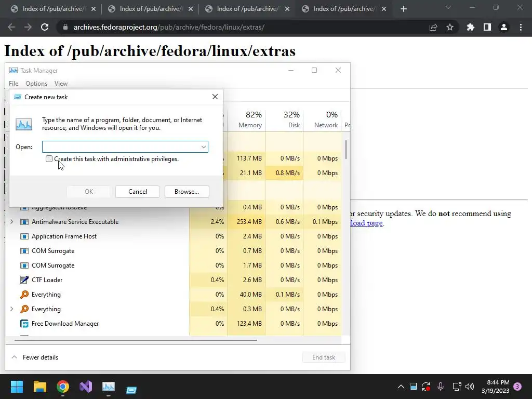Image resolution: width=532 pixels, height=399 pixels.
Task: Collapse with the Fewer details chevron
Action: (x=14, y=357)
